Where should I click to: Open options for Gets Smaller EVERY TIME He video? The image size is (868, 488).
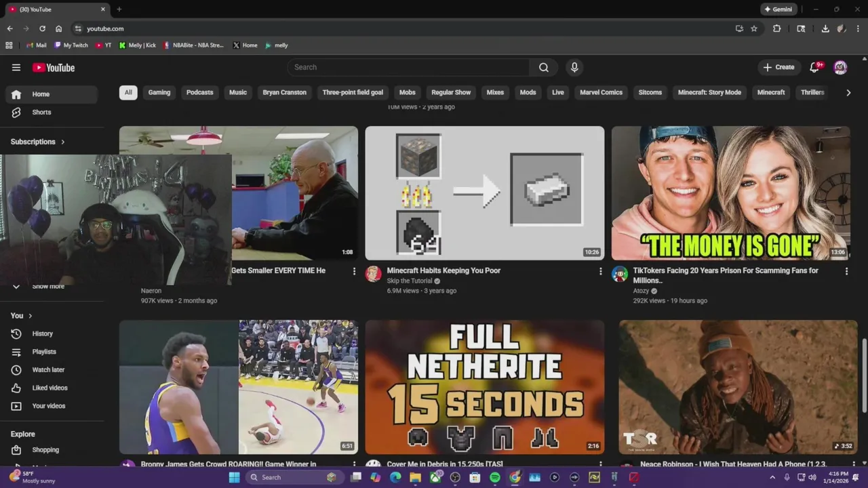354,271
